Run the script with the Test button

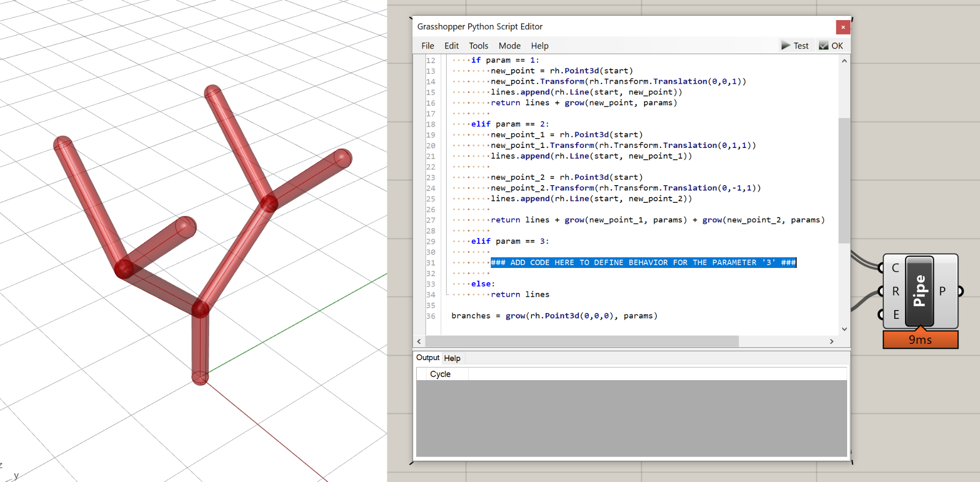click(x=795, y=46)
